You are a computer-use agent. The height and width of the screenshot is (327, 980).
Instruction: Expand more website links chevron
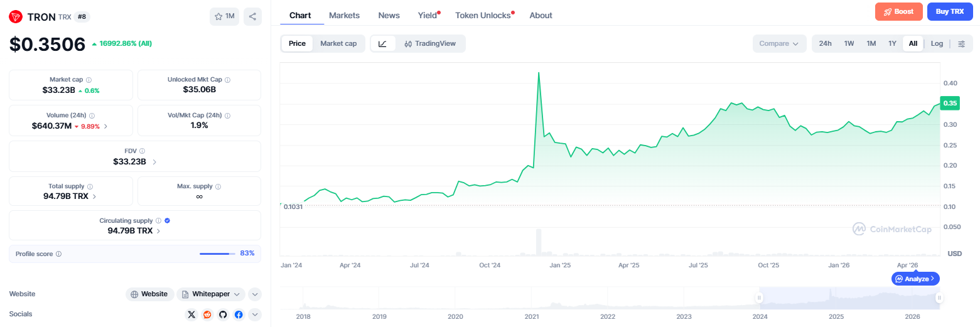pyautogui.click(x=254, y=294)
